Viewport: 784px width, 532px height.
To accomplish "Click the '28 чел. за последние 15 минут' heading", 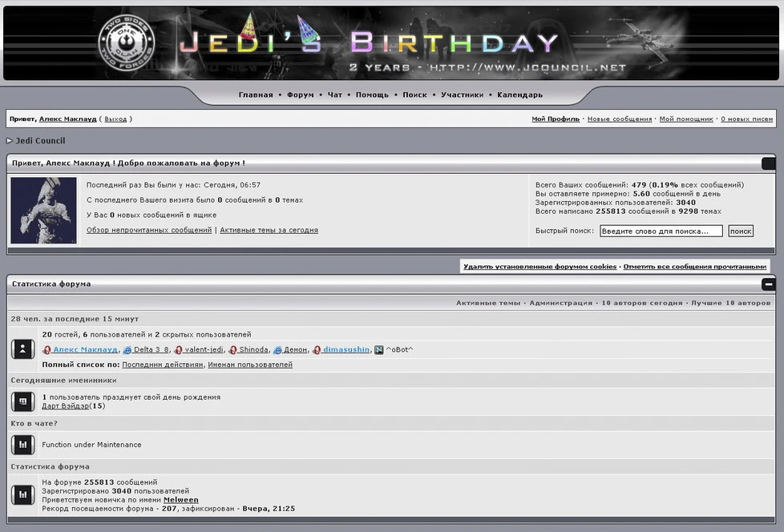I will [x=75, y=319].
